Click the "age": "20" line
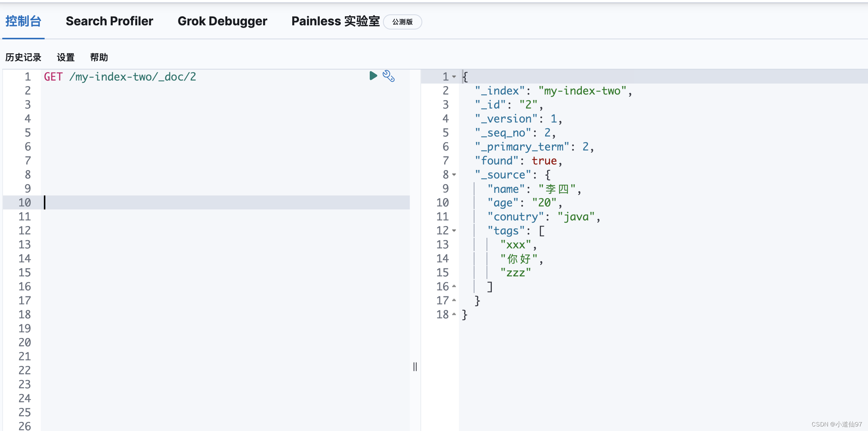 point(525,203)
